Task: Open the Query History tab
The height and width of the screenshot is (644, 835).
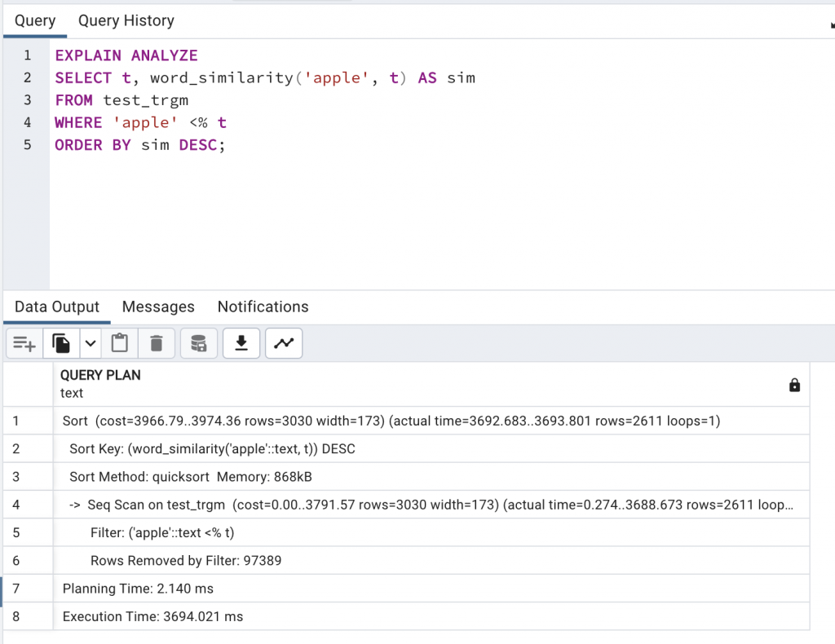Action: point(126,20)
